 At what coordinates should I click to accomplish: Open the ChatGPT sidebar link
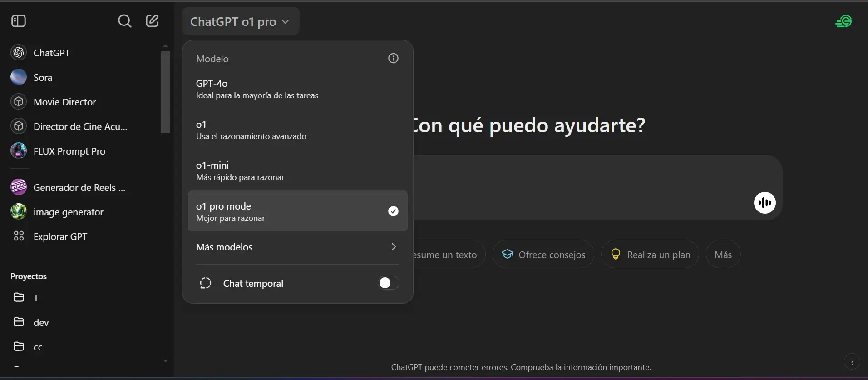(51, 53)
